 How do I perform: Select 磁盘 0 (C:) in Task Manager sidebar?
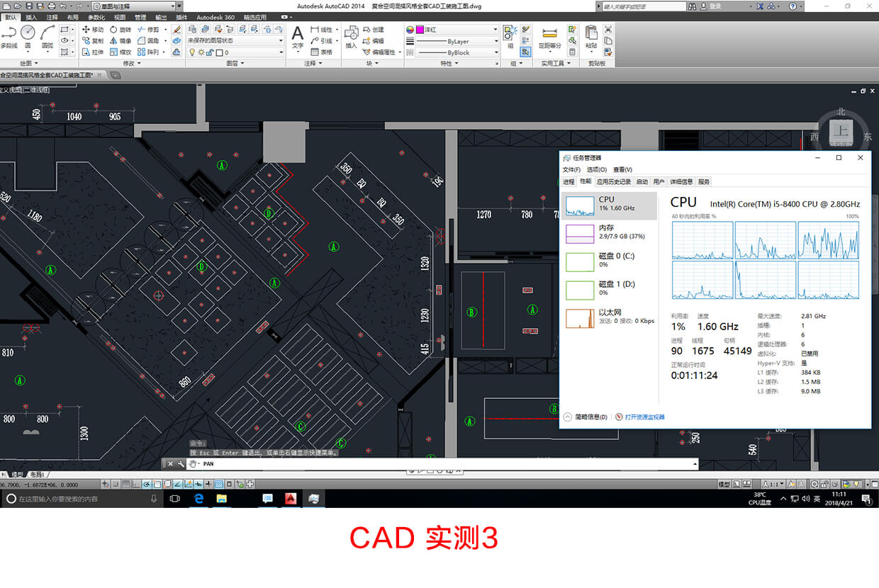click(x=609, y=261)
